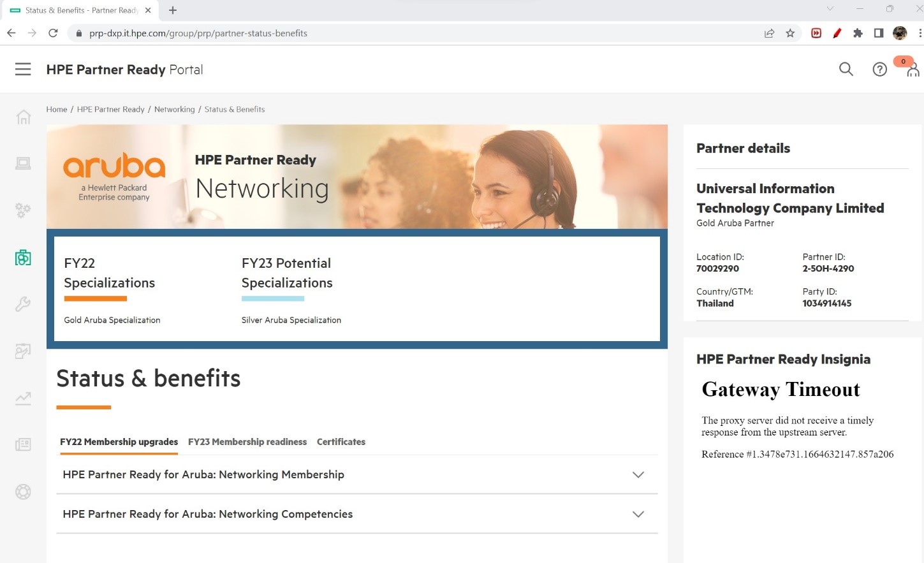Expand Networking Competencies chevron
Screen dimensions: 924x563
[638, 514]
